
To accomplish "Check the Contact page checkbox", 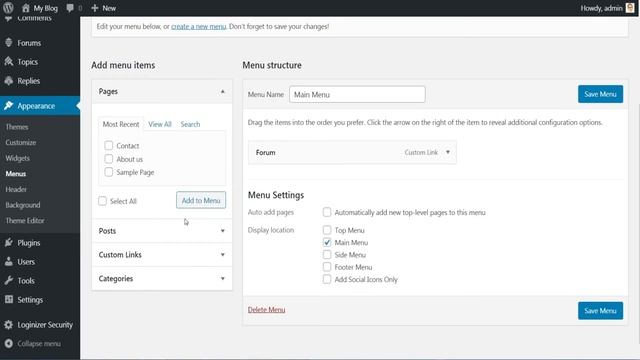I will [109, 145].
